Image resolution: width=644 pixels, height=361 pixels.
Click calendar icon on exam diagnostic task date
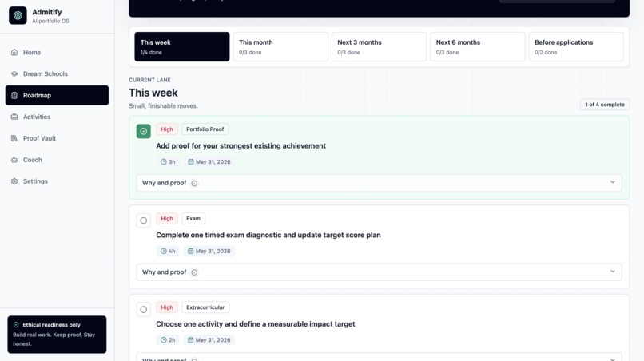pos(191,251)
